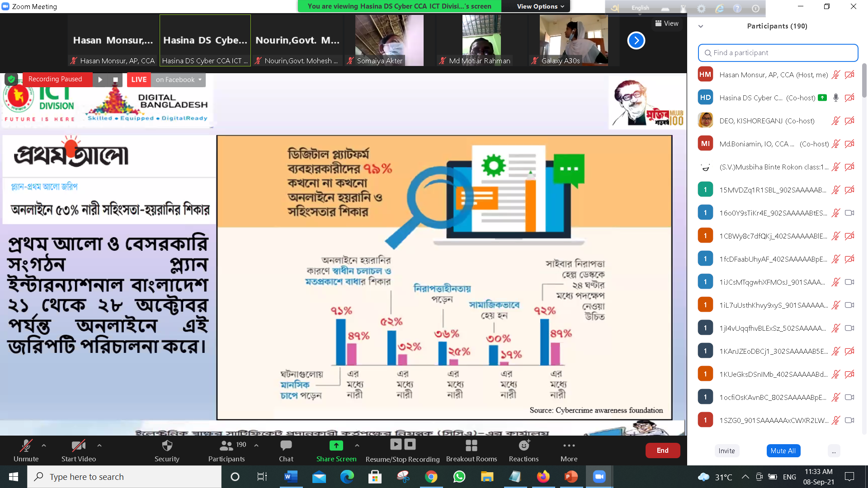
Task: Open File Explorer from the taskbar
Action: (x=487, y=477)
